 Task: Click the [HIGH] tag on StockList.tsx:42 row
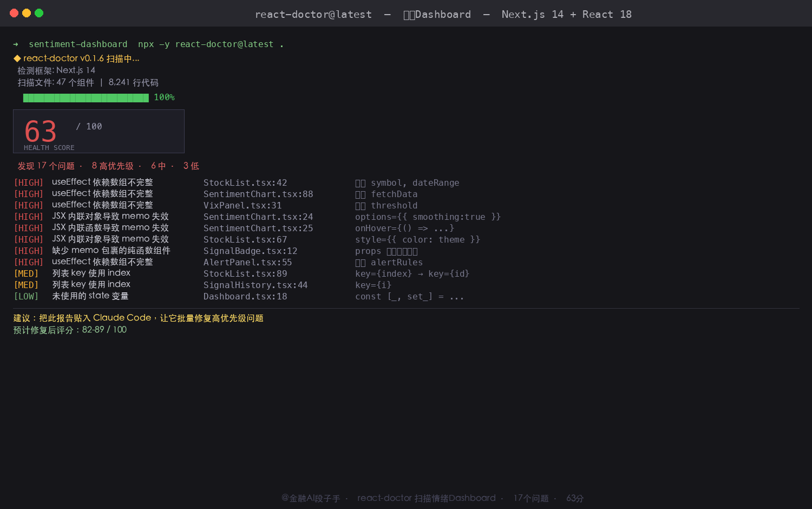[x=29, y=183]
